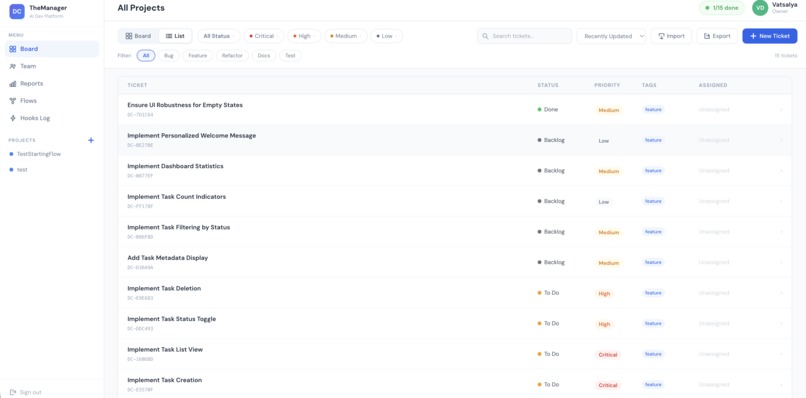Click the Sign out link
The height and width of the screenshot is (398, 806).
coord(30,392)
